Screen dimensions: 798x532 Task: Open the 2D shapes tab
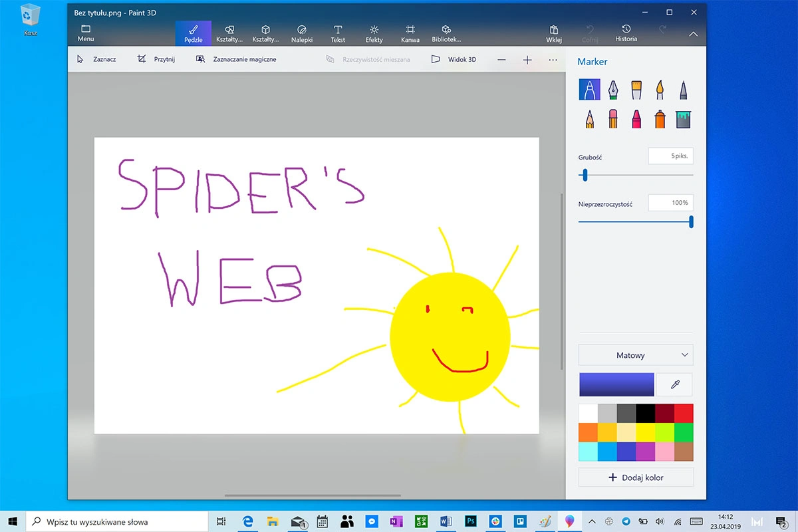pyautogui.click(x=229, y=33)
